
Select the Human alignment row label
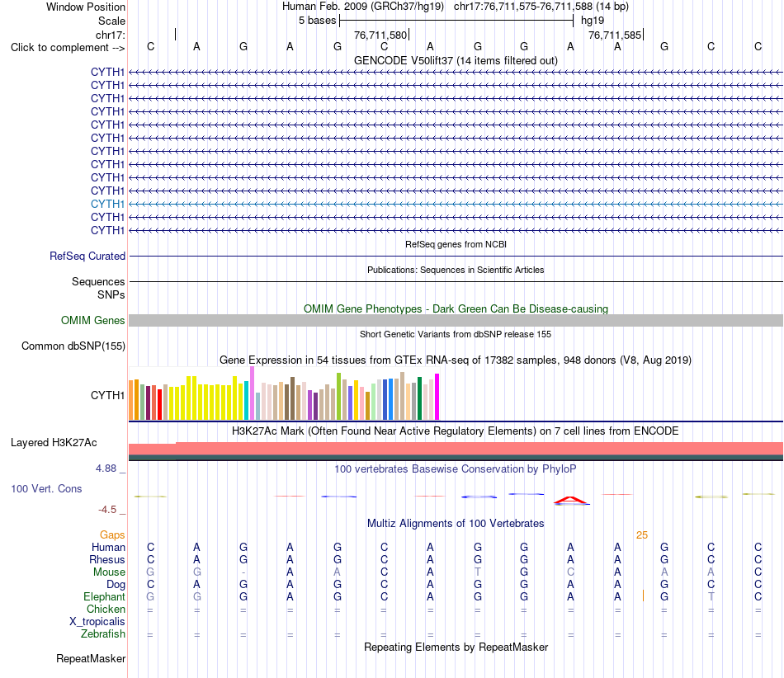[108, 547]
